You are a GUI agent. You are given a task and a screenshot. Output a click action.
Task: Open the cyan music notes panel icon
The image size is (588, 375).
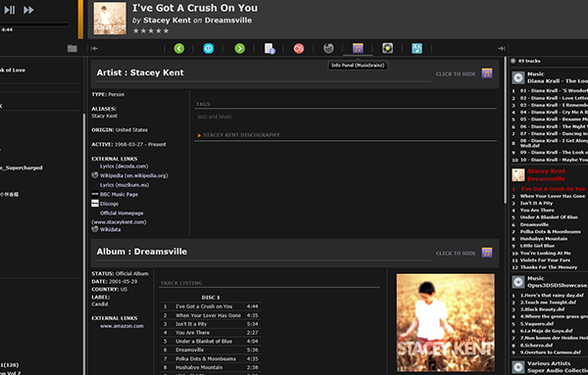(417, 48)
